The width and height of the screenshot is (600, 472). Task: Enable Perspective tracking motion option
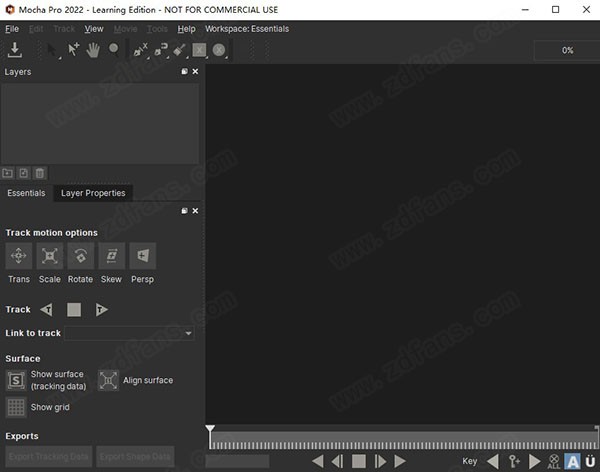142,256
